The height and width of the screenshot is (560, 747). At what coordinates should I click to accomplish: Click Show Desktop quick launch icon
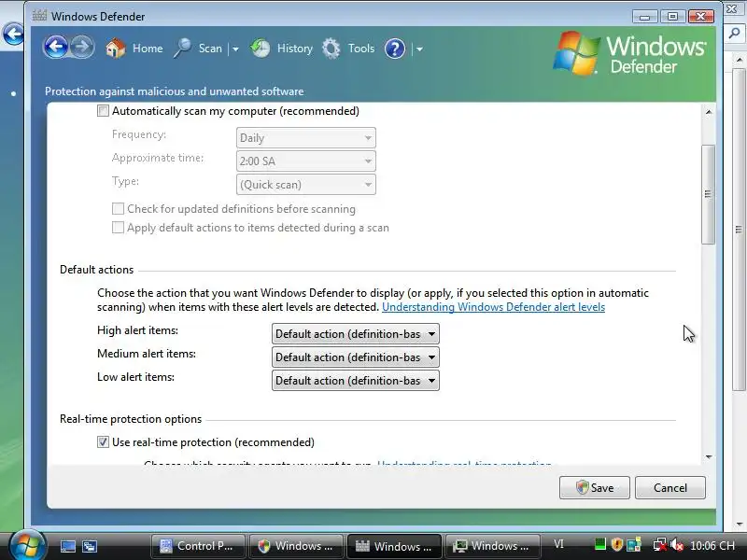[x=67, y=546]
